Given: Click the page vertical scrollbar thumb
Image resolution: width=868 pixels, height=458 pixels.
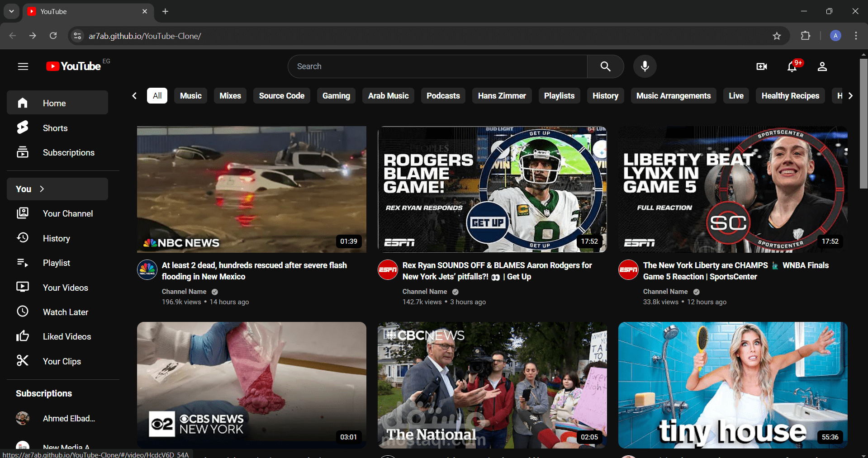Looking at the screenshot, I should tap(863, 123).
